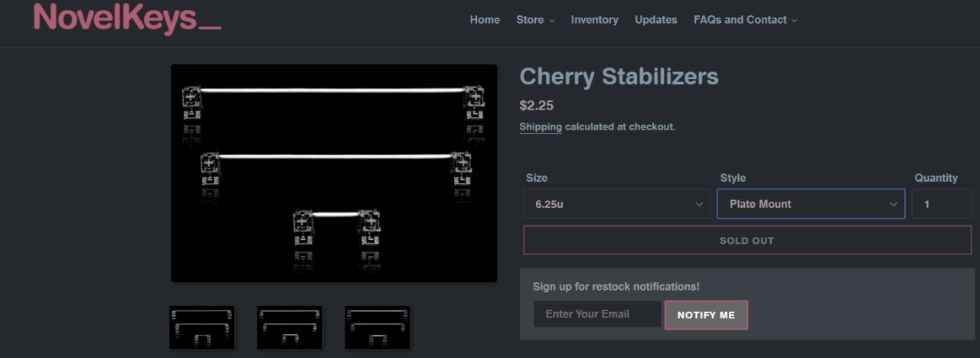Screen dimensions: 980x358
Task: Open the Style dropdown showing Plate Mount
Action: coord(811,204)
